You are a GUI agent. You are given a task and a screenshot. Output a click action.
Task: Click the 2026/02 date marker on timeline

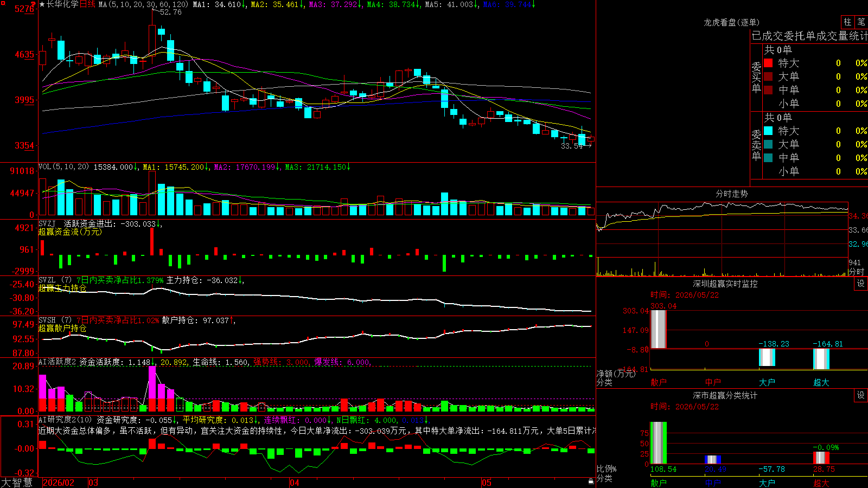(58, 483)
